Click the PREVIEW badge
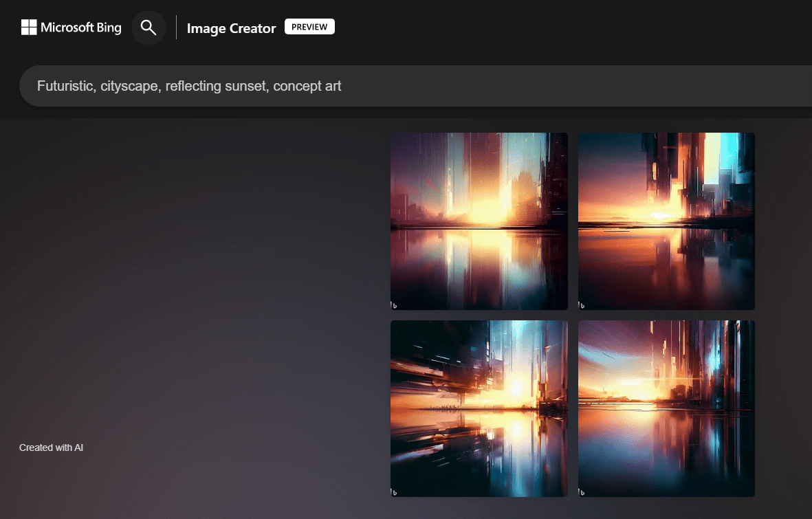The height and width of the screenshot is (519, 812). click(309, 26)
